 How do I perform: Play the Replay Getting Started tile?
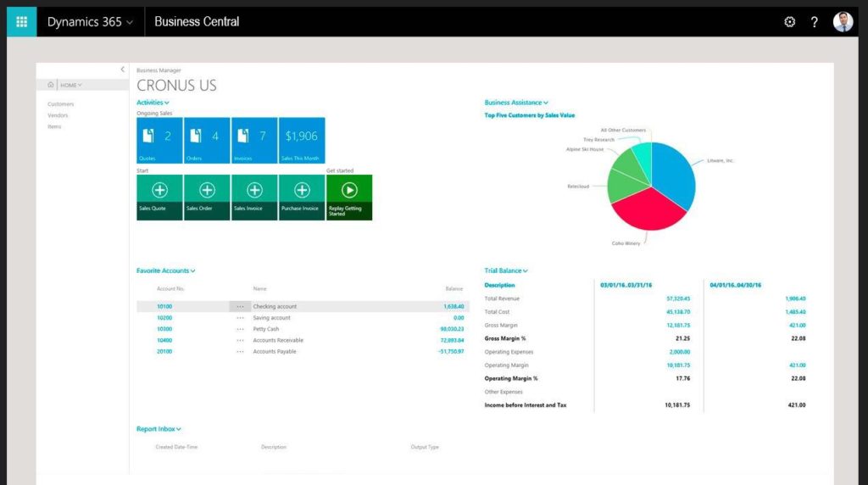(349, 197)
